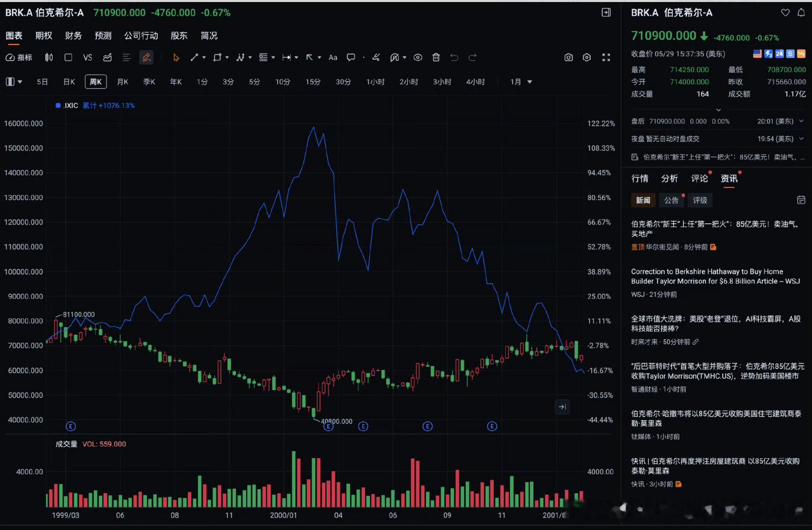Select the Aa text annotation tool
The height and width of the screenshot is (530, 812).
tap(333, 57)
